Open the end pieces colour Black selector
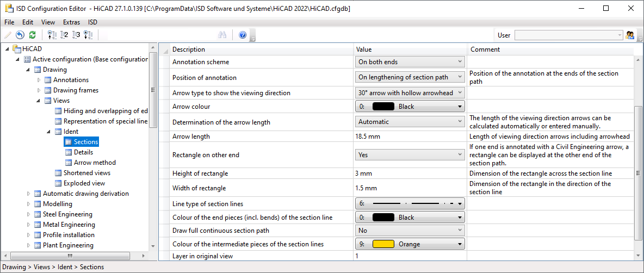The width and height of the screenshot is (644, 273). click(x=410, y=217)
